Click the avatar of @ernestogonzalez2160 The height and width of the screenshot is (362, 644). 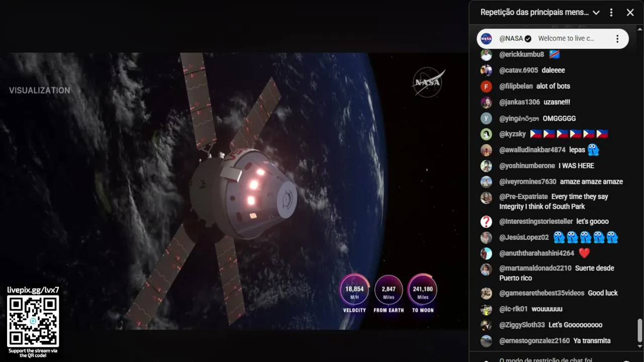[x=486, y=341]
